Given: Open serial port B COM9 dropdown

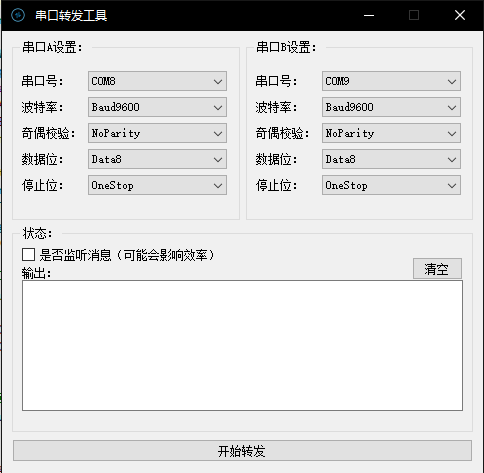Looking at the screenshot, I should [x=391, y=81].
